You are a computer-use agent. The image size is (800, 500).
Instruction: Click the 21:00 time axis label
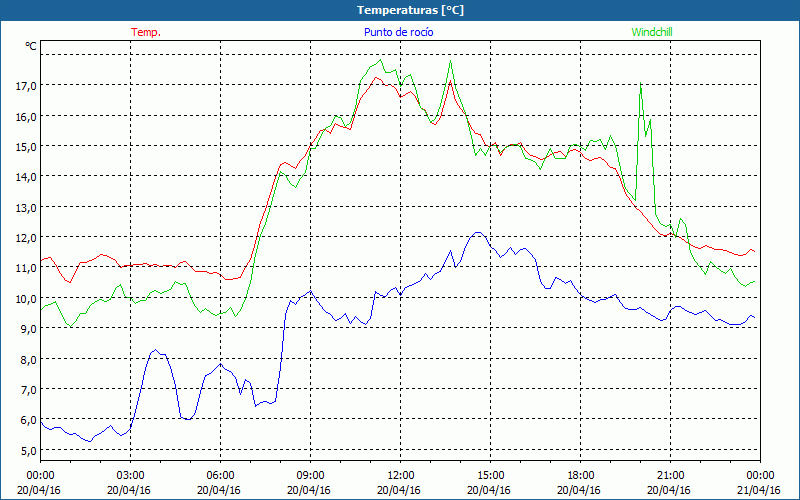670,476
